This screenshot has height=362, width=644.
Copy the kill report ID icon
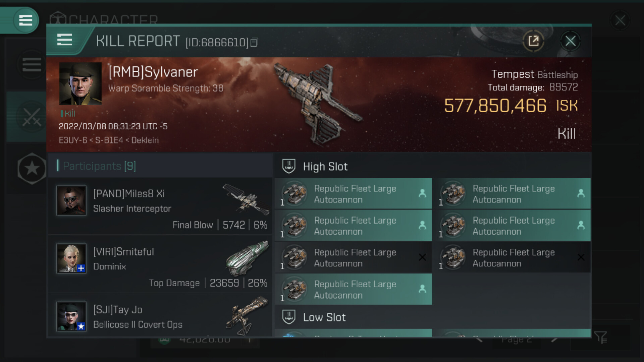click(254, 42)
